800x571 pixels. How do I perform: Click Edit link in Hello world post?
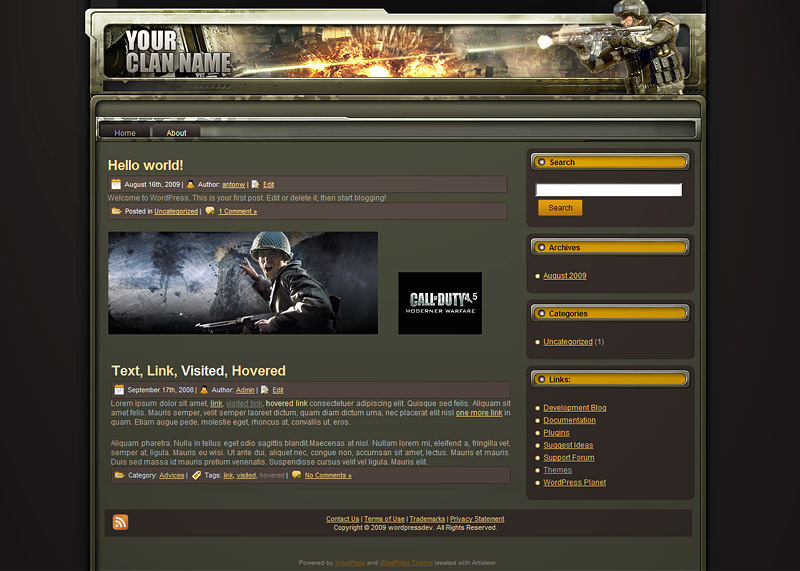click(x=269, y=185)
